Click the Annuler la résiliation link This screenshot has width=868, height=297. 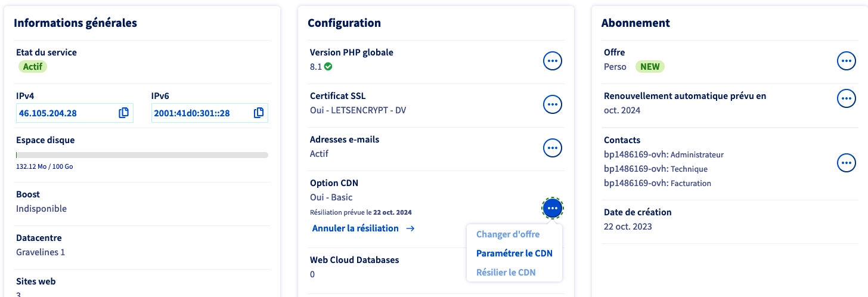[355, 228]
